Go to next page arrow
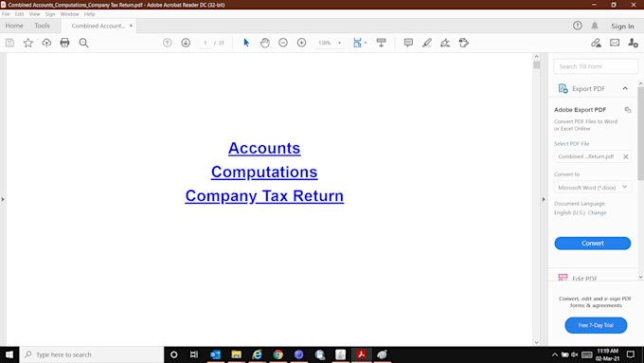The height and width of the screenshot is (363, 644). (x=186, y=43)
